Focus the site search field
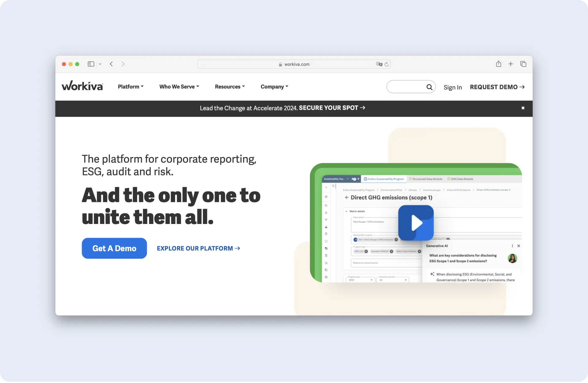This screenshot has height=383, width=588. point(406,87)
